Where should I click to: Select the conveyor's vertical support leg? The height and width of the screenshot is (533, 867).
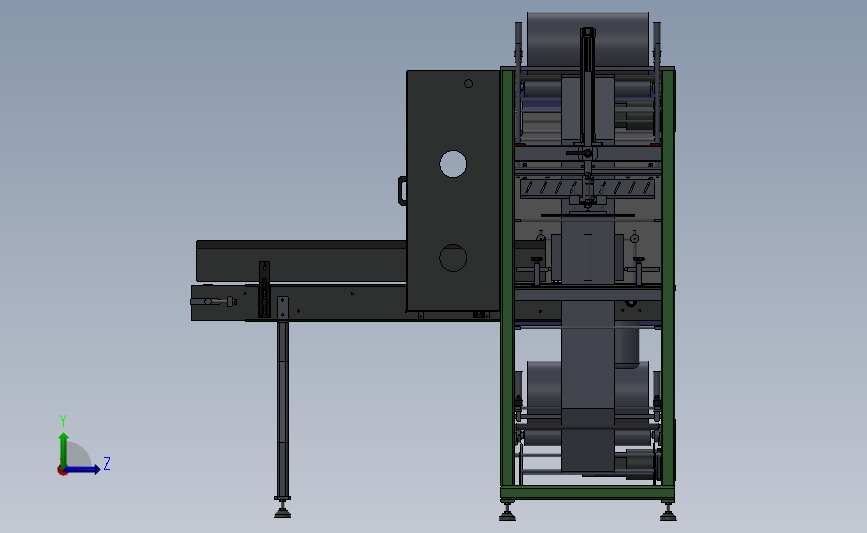(x=283, y=408)
